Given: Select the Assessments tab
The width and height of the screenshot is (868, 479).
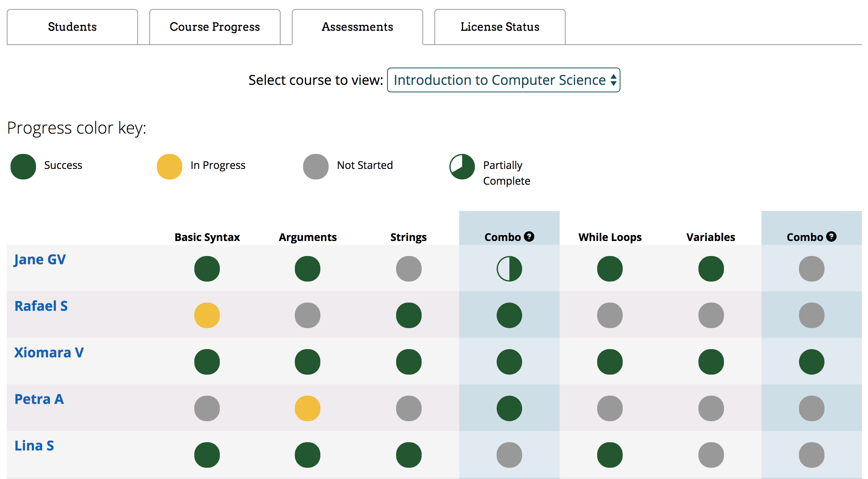Looking at the screenshot, I should tap(357, 27).
